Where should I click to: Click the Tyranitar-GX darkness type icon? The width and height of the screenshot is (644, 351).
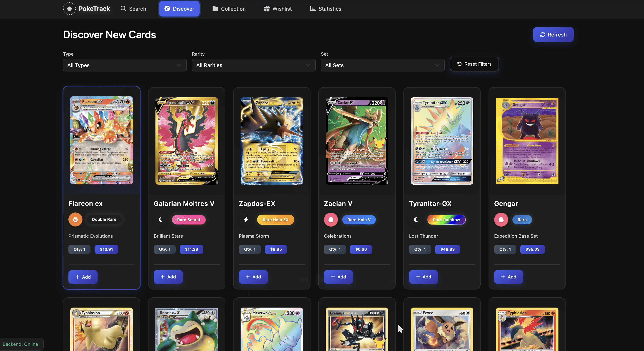(x=416, y=220)
